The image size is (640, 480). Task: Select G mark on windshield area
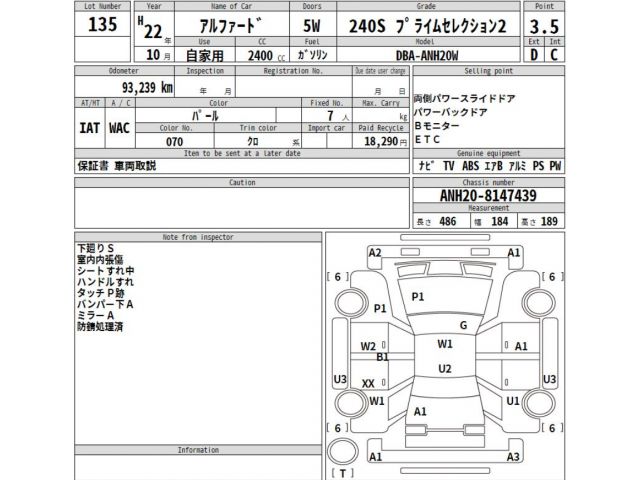(x=463, y=325)
